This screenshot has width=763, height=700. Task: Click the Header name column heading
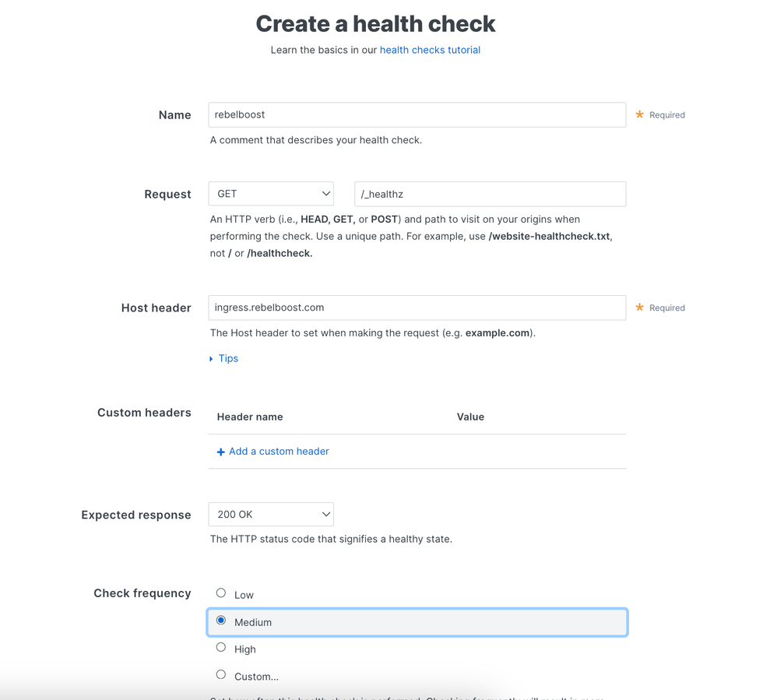point(250,417)
